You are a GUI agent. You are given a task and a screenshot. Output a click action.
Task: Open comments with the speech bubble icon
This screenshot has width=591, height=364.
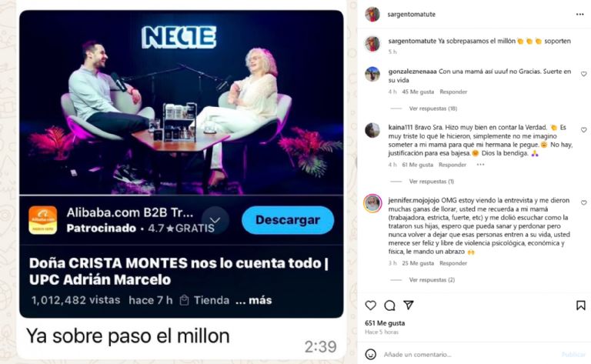(389, 306)
